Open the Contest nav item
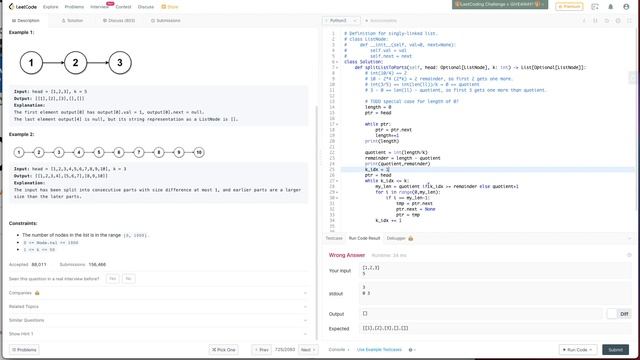Viewport: 640px width, 360px height. [x=123, y=7]
